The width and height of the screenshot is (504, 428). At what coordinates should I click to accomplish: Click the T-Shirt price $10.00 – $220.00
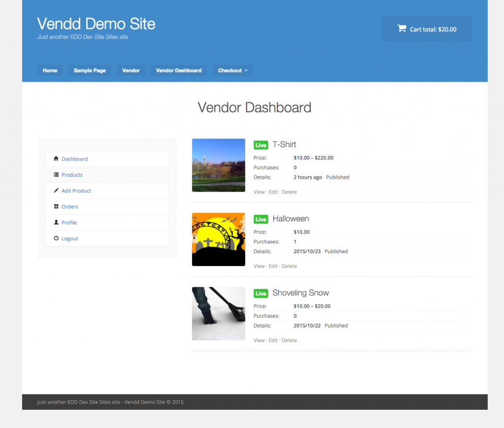(x=314, y=158)
